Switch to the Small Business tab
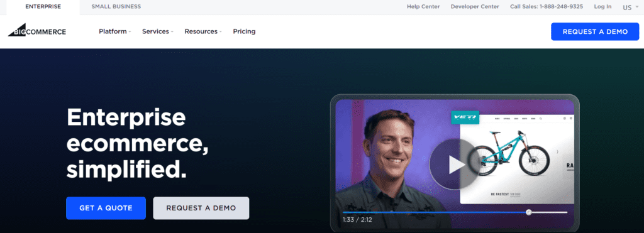Viewport: 644px width, 233px height. tap(116, 6)
